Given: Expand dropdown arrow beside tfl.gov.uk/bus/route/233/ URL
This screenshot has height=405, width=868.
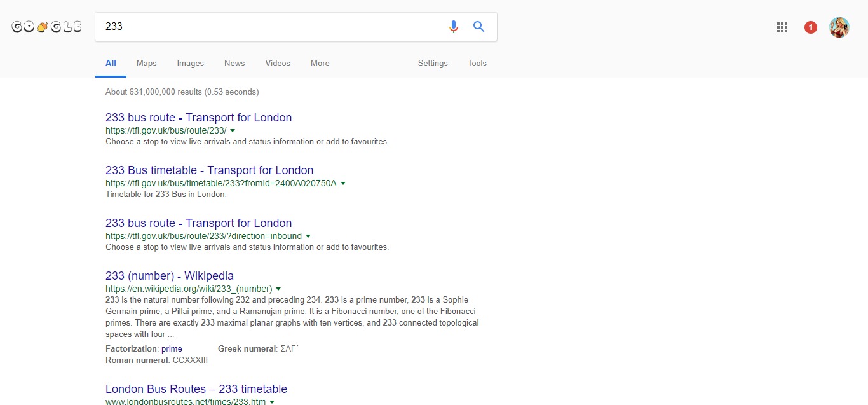Looking at the screenshot, I should 233,130.
